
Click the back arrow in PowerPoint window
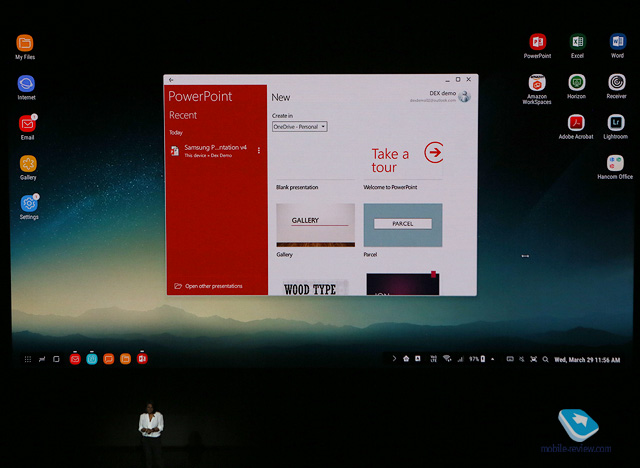pyautogui.click(x=171, y=80)
